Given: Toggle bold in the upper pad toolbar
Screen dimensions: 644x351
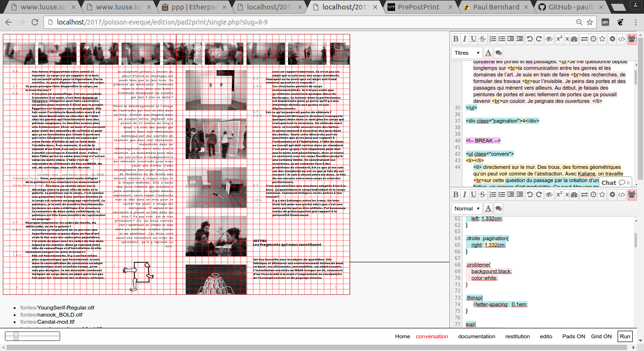Looking at the screenshot, I should (x=455, y=39).
